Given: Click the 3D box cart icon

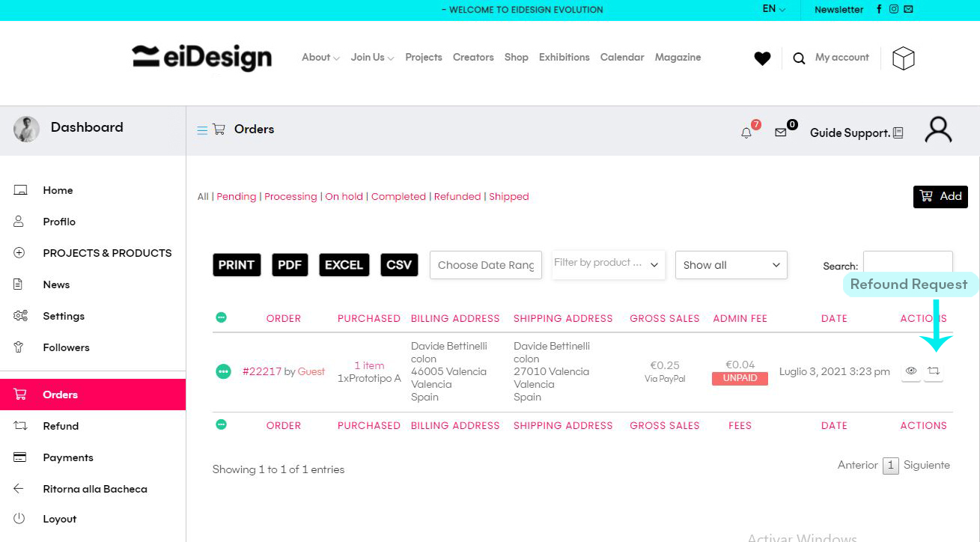Looking at the screenshot, I should (904, 58).
